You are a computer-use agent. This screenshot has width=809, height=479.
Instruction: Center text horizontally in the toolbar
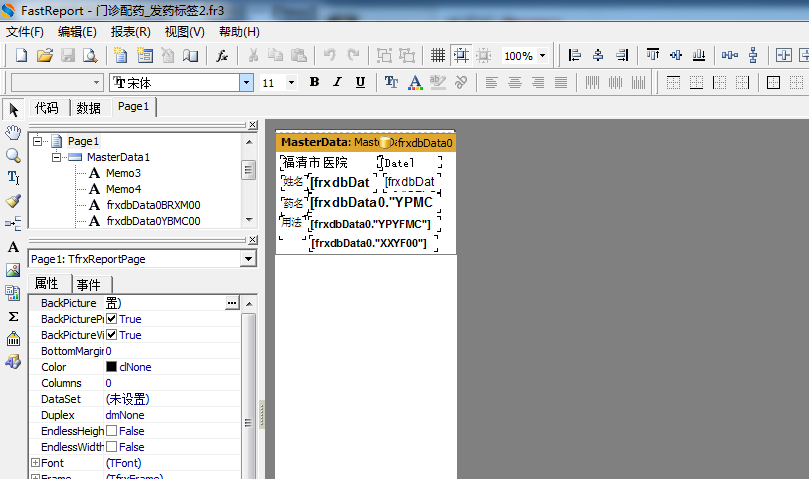[x=514, y=82]
